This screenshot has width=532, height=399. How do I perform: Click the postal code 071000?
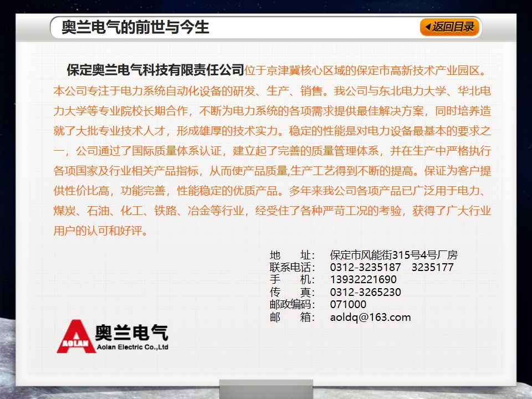click(348, 304)
